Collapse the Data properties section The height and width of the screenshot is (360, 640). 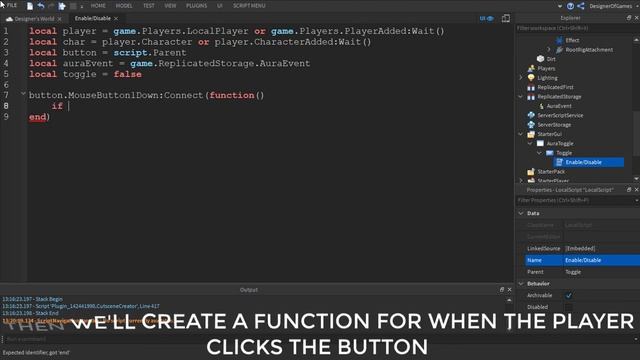(521, 213)
